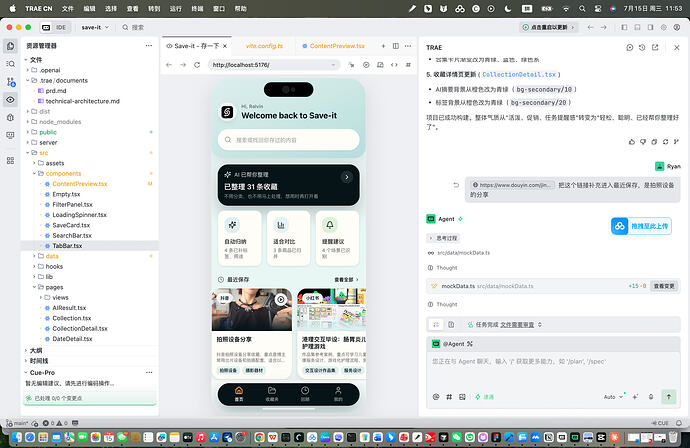
Task: Collapse the Cue-Pro section
Action: 40,372
